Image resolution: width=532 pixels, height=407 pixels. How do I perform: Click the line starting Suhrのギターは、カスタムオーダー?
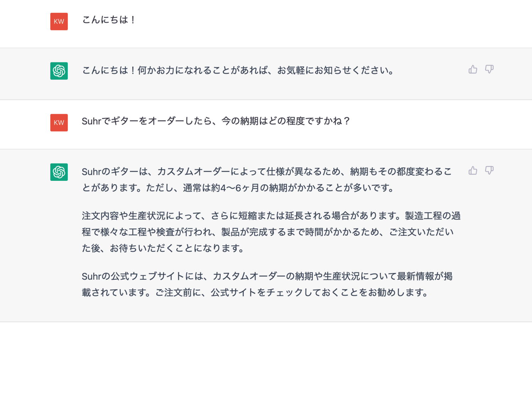pyautogui.click(x=266, y=172)
